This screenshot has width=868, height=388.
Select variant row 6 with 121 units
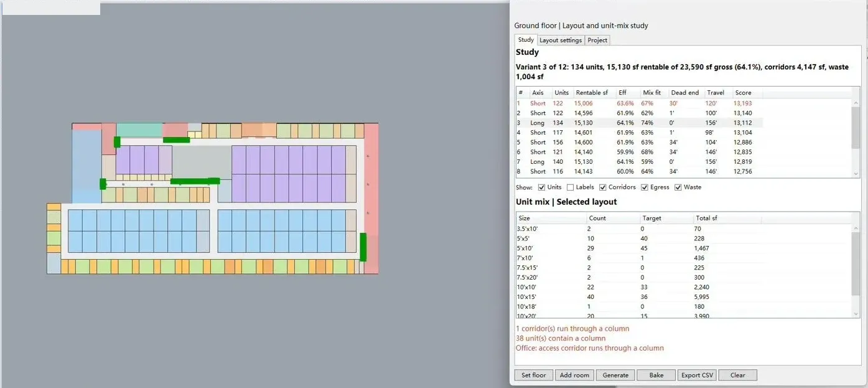coord(640,152)
